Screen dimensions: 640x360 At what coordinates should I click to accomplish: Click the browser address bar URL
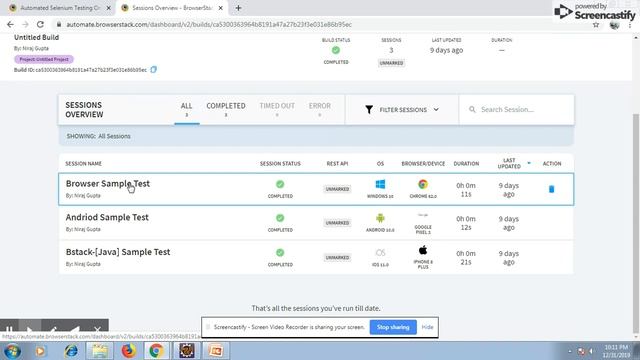(209, 24)
